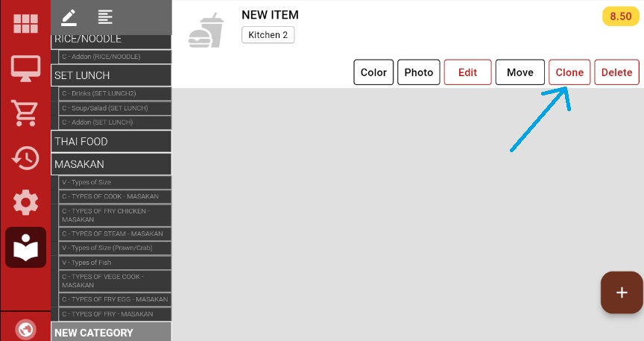The height and width of the screenshot is (341, 644).
Task: Open the settings gear icon
Action: [25, 202]
